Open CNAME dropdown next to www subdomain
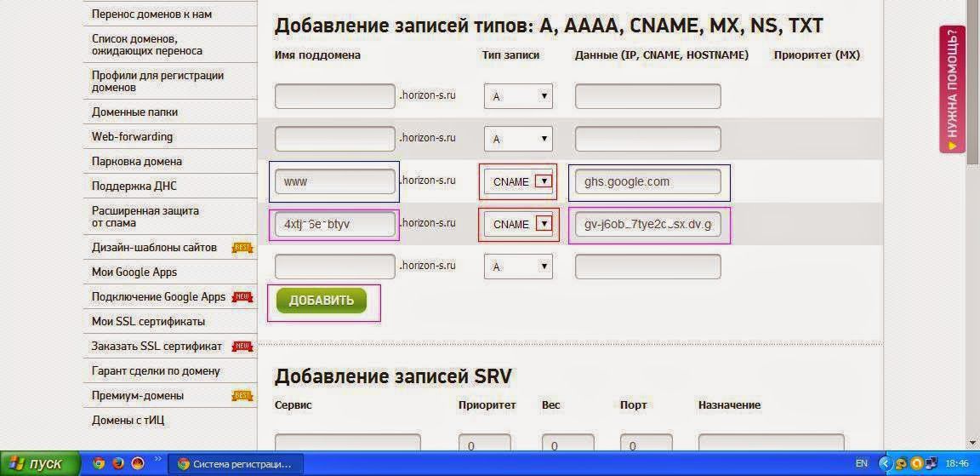Image resolution: width=980 pixels, height=476 pixels. 518,181
